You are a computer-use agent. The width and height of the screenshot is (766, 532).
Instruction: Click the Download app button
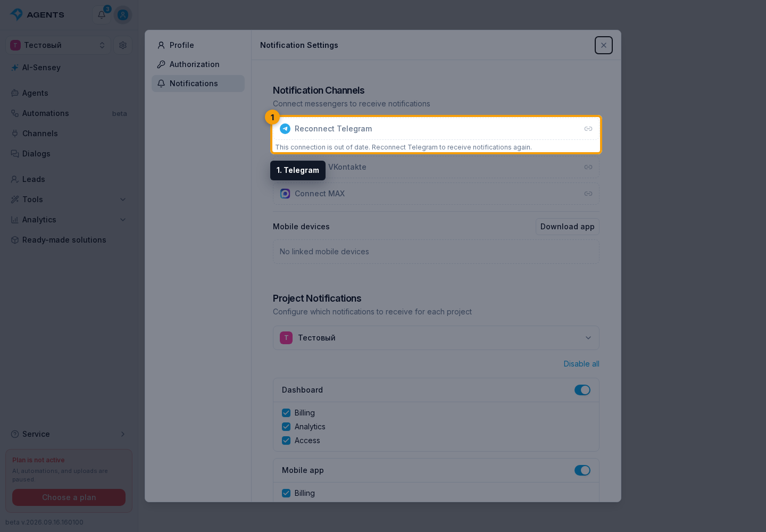(568, 227)
